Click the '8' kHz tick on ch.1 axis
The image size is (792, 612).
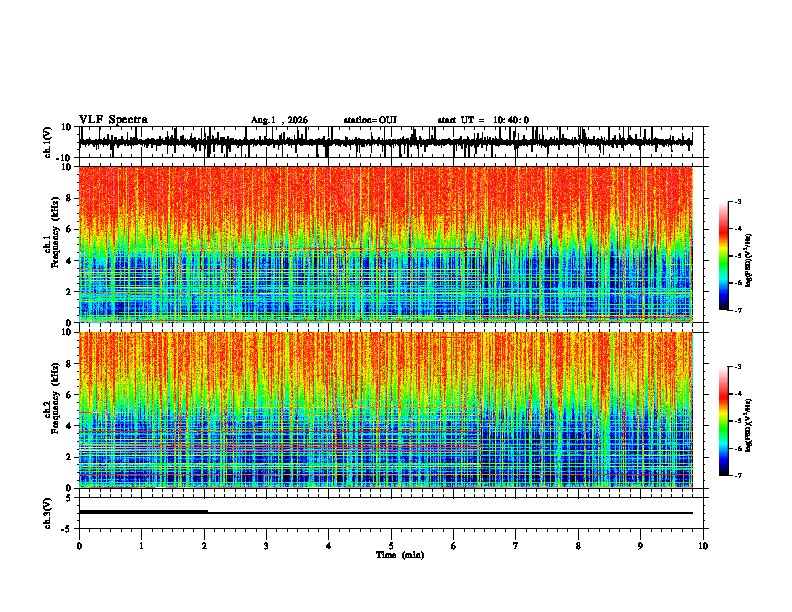pyautogui.click(x=69, y=198)
